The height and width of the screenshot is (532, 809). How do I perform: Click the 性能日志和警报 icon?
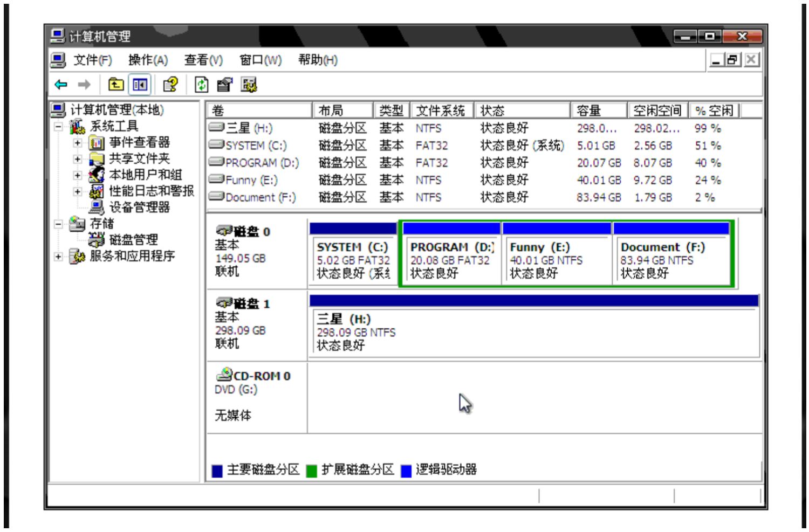pos(97,191)
